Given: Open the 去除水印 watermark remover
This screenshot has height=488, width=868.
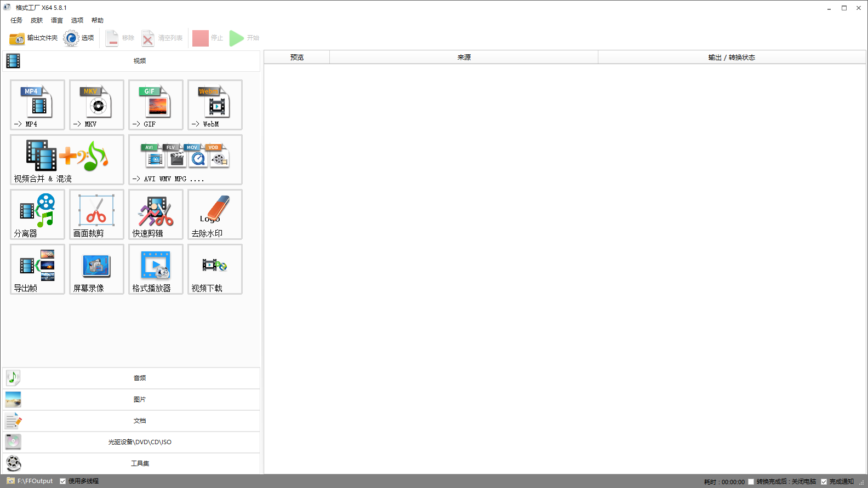Looking at the screenshot, I should click(215, 214).
